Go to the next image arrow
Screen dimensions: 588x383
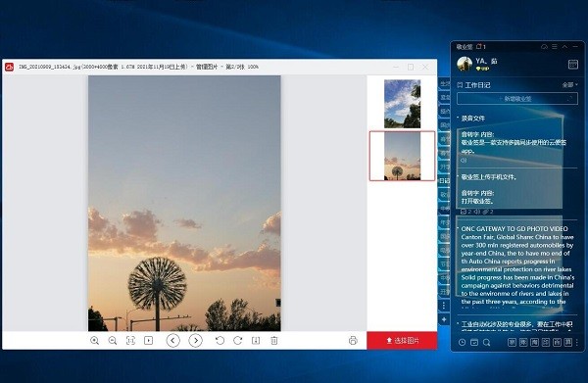click(x=195, y=341)
